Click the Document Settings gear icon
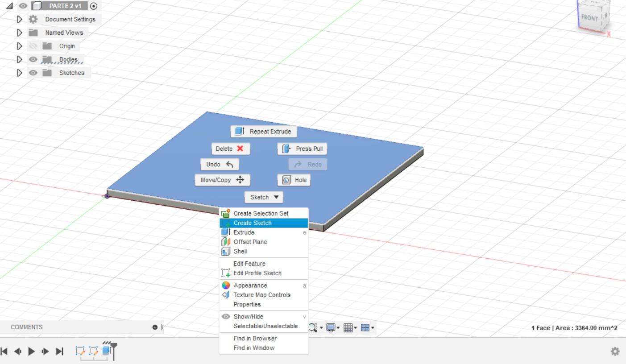Screen dimensions: 626x364 [33, 19]
